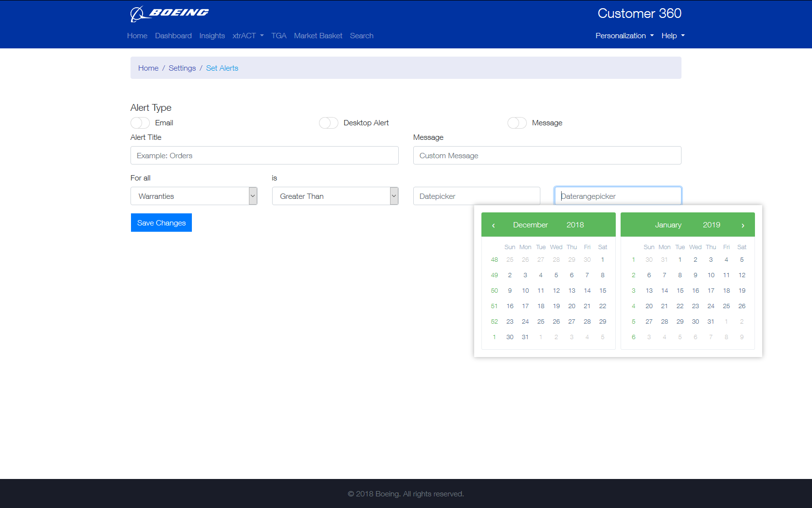
Task: Select January 5 in the calendar
Action: [742, 260]
